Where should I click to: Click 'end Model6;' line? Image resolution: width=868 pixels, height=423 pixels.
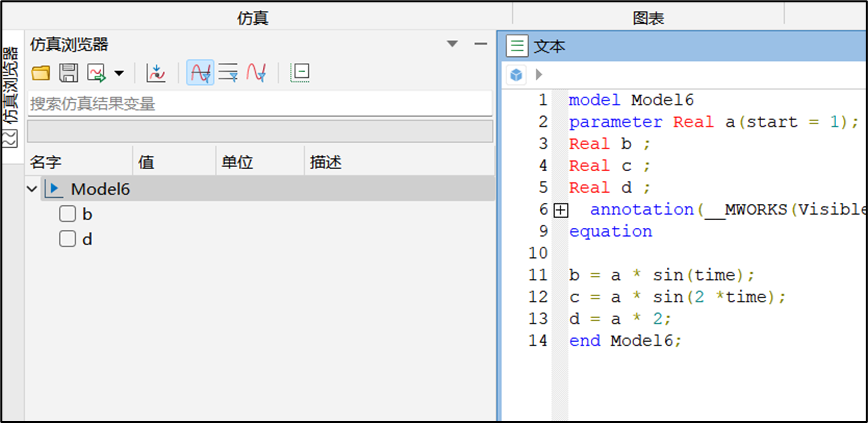[x=626, y=341]
